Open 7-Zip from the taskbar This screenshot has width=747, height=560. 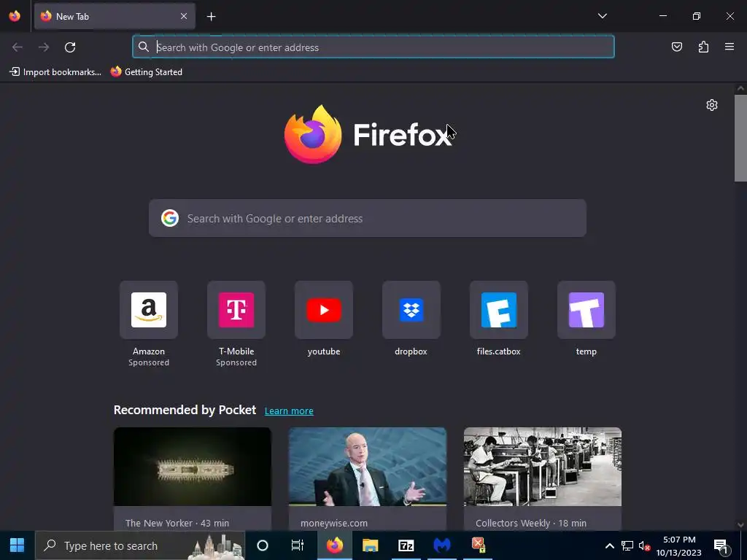[x=406, y=545]
